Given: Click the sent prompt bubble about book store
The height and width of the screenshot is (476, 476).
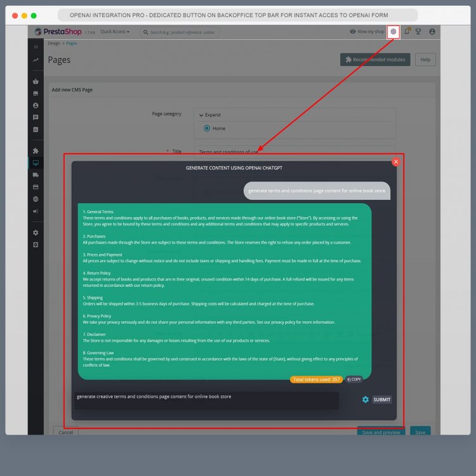Looking at the screenshot, I should (317, 190).
